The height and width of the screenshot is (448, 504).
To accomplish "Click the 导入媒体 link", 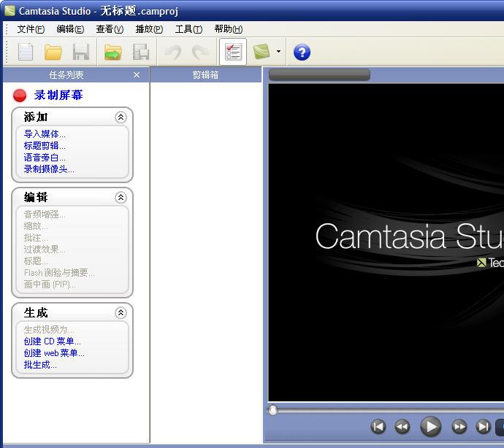I will (45, 134).
